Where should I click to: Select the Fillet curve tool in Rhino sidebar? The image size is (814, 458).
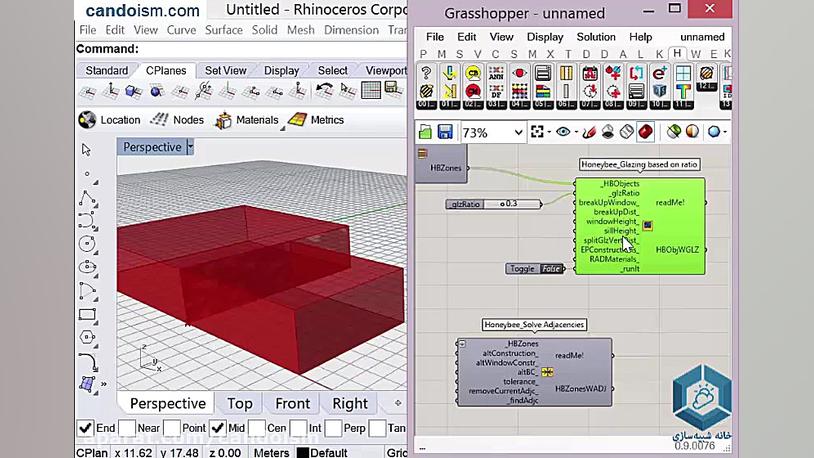(87, 361)
